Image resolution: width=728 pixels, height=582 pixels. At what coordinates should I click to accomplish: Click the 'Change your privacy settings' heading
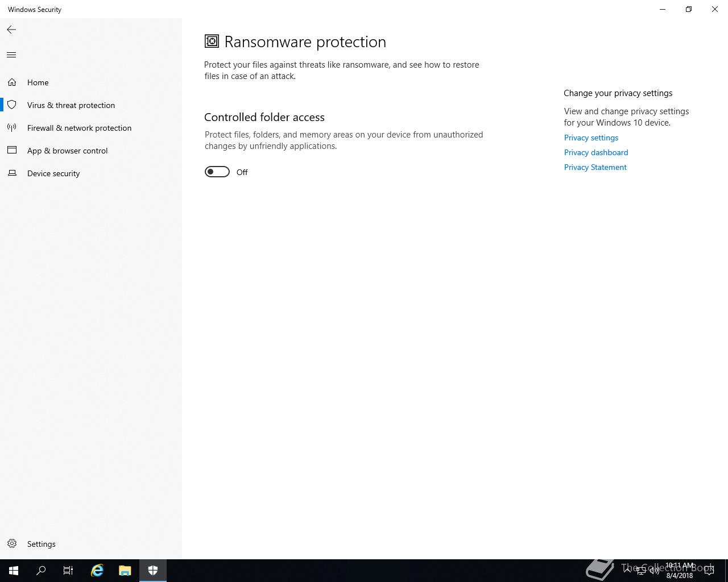pyautogui.click(x=618, y=93)
